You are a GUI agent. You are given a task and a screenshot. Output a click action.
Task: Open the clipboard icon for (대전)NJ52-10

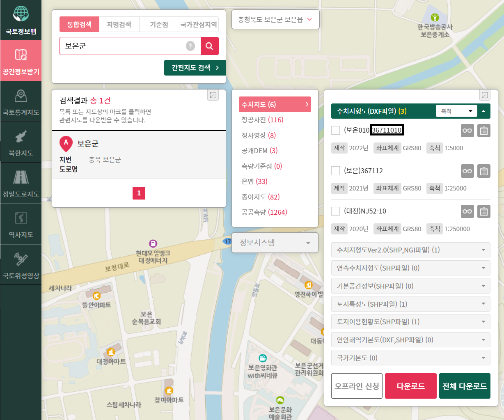[483, 211]
